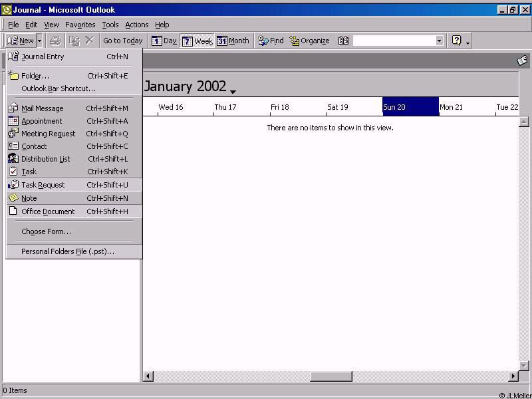Image resolution: width=532 pixels, height=399 pixels.
Task: Select Contact menu item
Action: coord(74,146)
